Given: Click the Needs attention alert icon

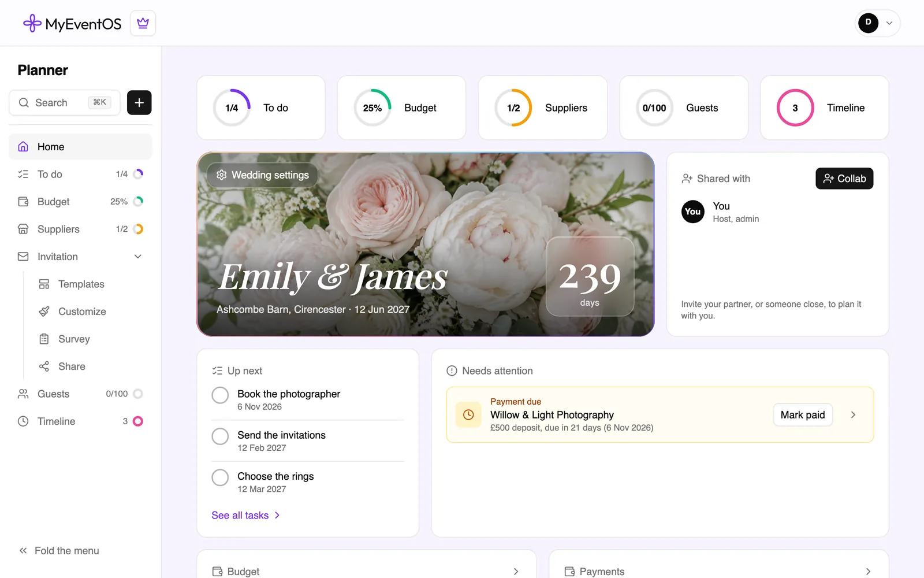Looking at the screenshot, I should pyautogui.click(x=452, y=370).
